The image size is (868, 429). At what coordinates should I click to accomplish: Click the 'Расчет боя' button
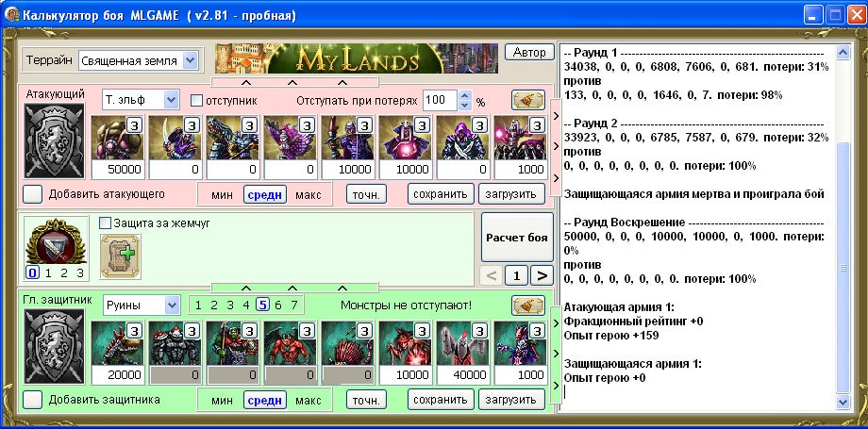pos(517,238)
